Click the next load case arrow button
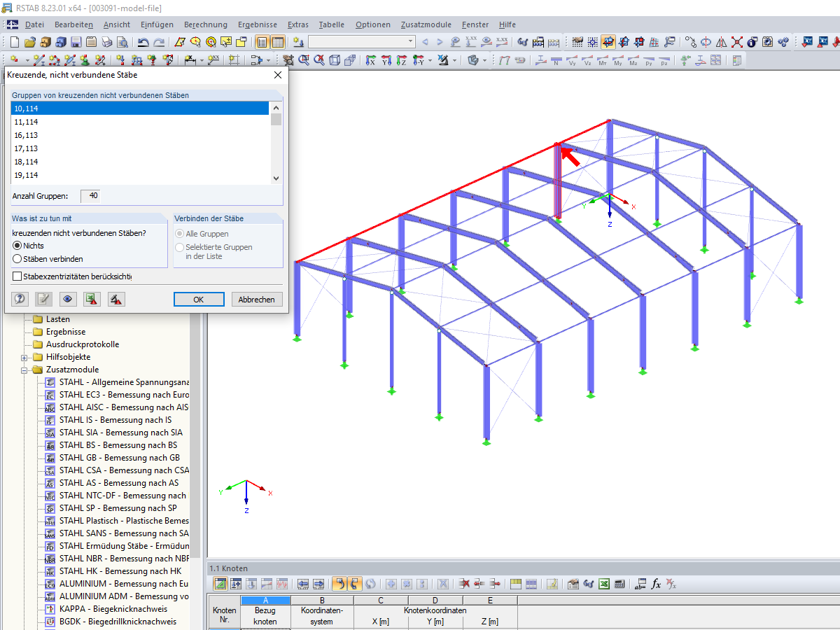Viewport: 840px width, 630px height. (440, 42)
